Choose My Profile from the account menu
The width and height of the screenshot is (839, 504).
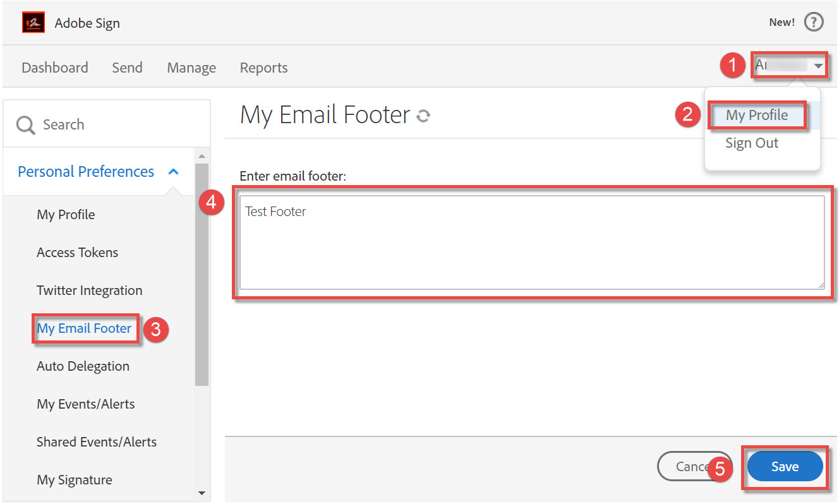point(756,116)
